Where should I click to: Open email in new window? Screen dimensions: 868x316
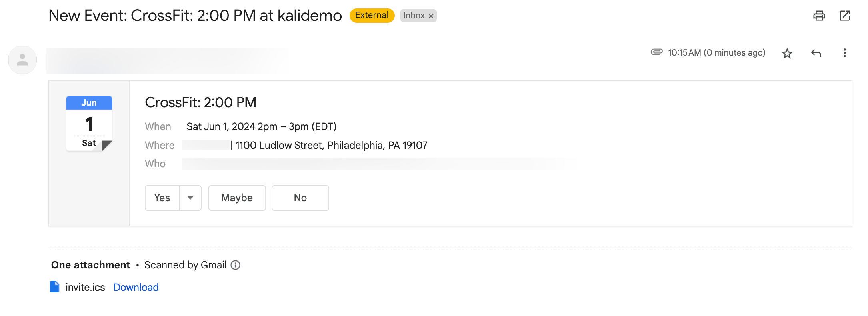[x=845, y=16]
